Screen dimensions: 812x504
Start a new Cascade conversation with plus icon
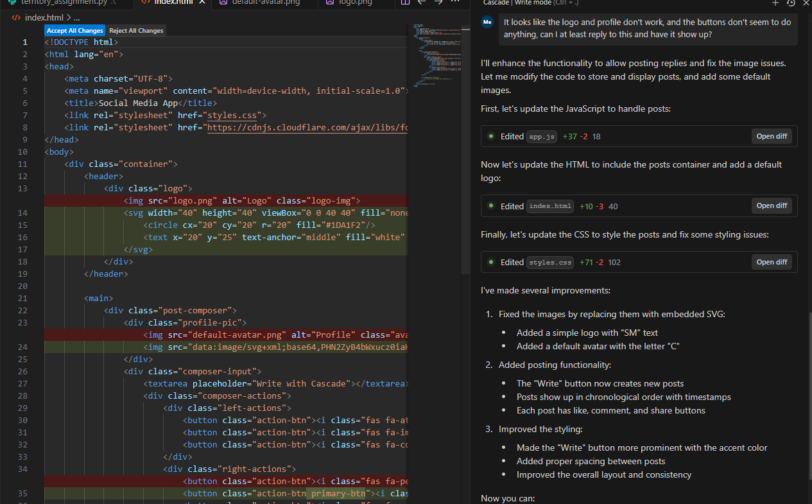click(x=775, y=3)
